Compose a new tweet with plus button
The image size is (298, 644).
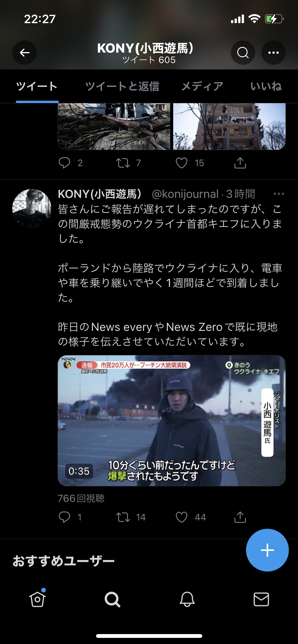pos(267,550)
